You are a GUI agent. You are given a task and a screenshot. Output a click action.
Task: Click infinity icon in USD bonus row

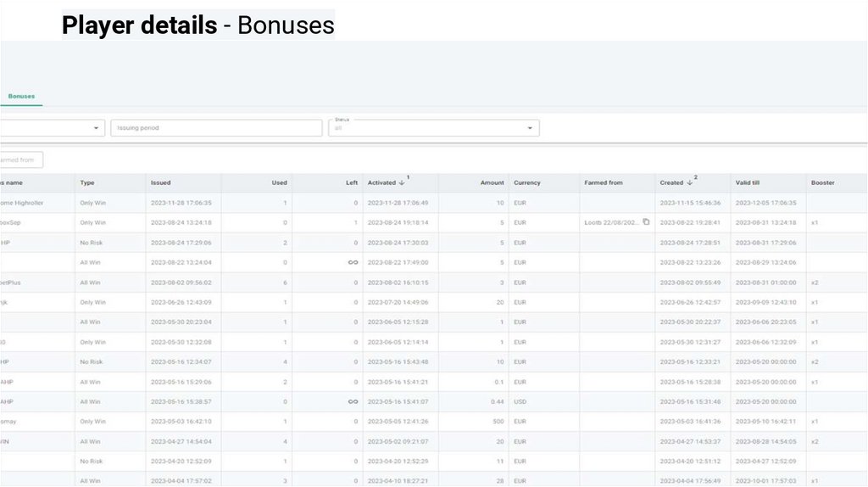(x=353, y=401)
